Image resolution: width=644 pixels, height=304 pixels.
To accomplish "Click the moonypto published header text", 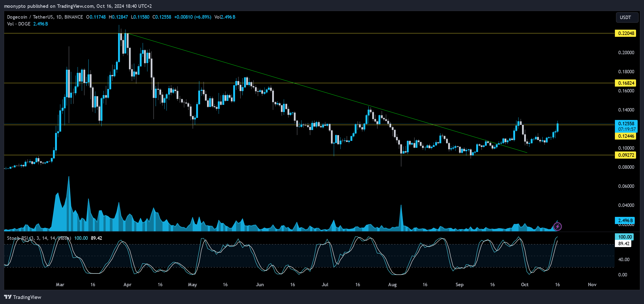I will pos(78,6).
